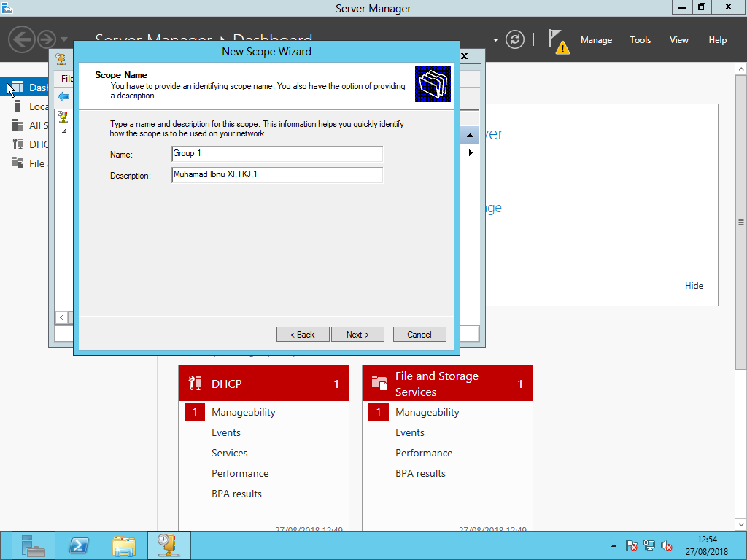Click the DHCP tile role icon

click(195, 384)
